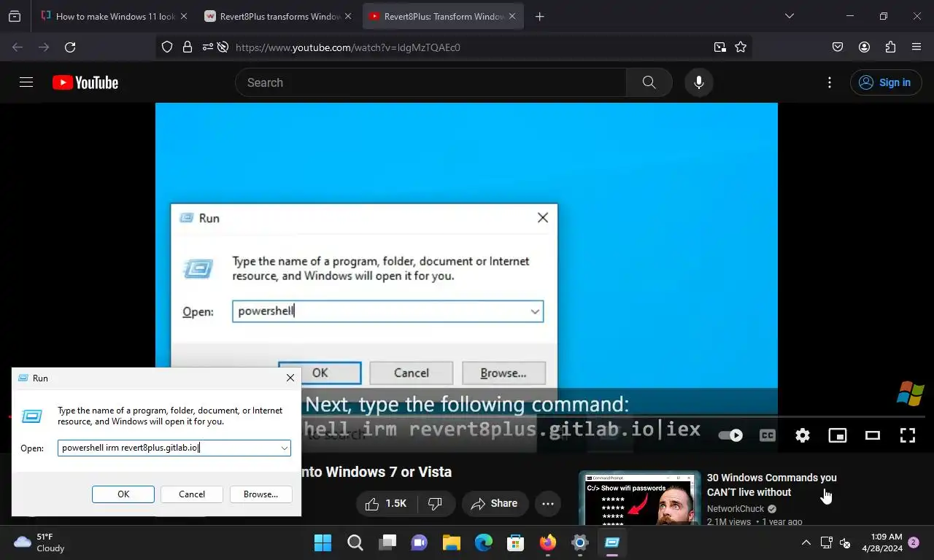Open the tracking protection shield icon
The image size is (934, 560).
click(167, 47)
